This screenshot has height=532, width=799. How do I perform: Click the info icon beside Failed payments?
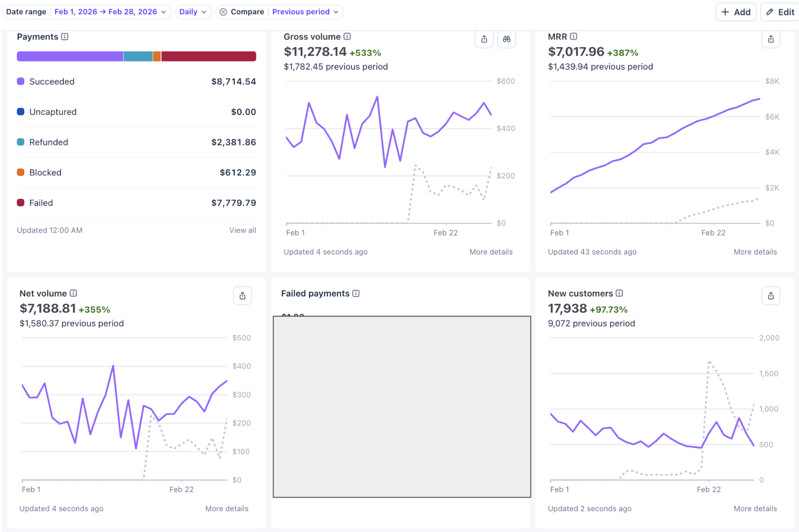coord(356,294)
